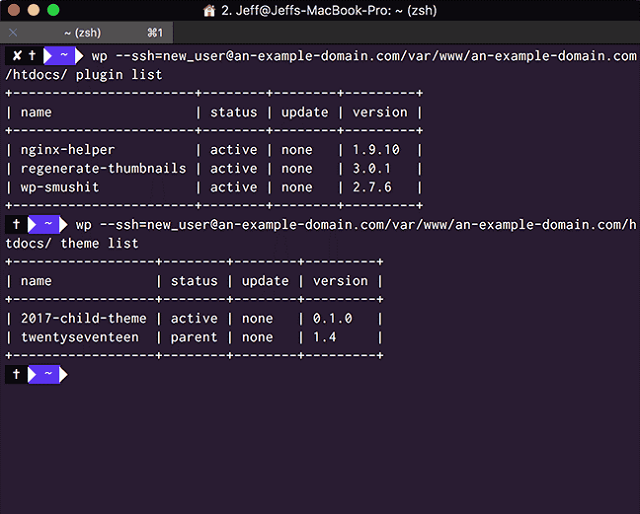This screenshot has height=514, width=640.
Task: Click the update header in the theme table
Action: coord(265,281)
